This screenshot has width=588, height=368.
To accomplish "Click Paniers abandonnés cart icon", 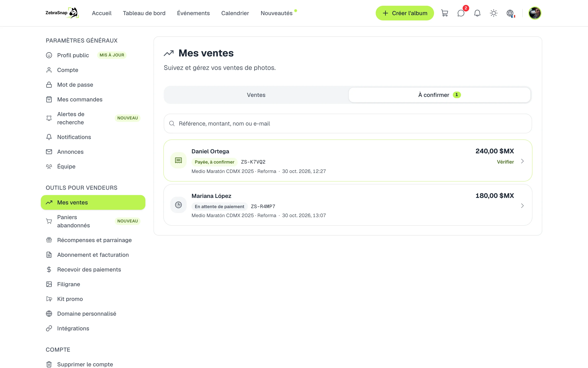I will pyautogui.click(x=49, y=221).
